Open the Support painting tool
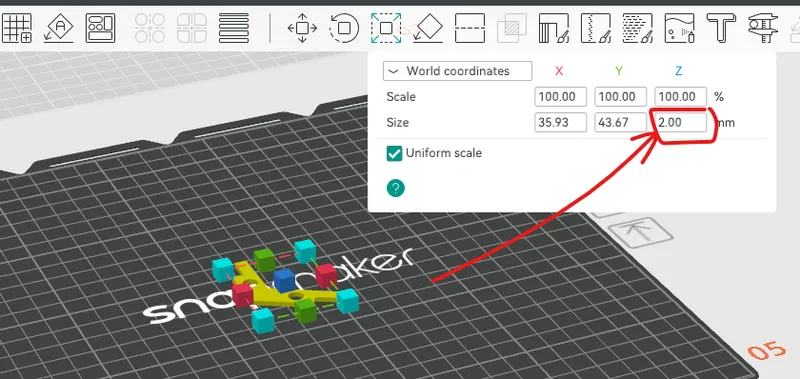Viewport: 800px width, 379px height. point(554,28)
